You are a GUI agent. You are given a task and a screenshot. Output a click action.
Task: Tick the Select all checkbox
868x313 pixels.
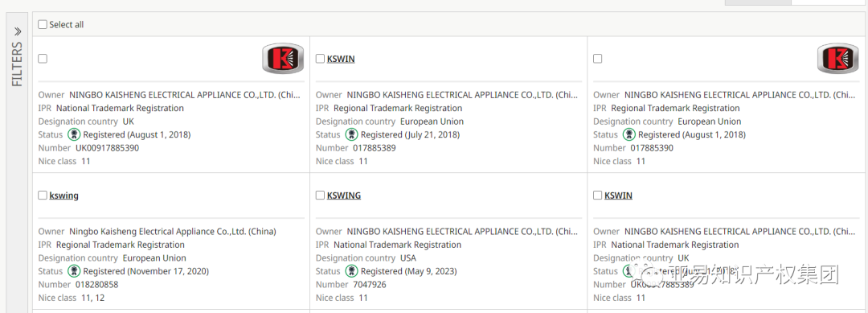[x=43, y=24]
